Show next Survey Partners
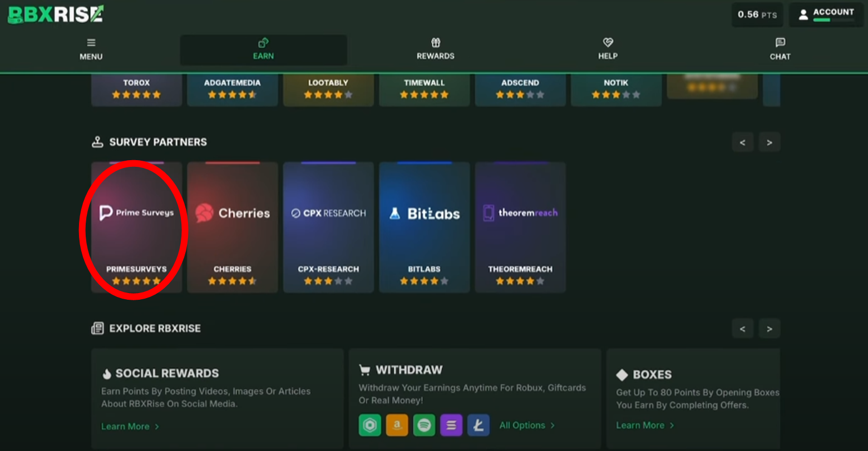The height and width of the screenshot is (451, 868). coord(770,142)
